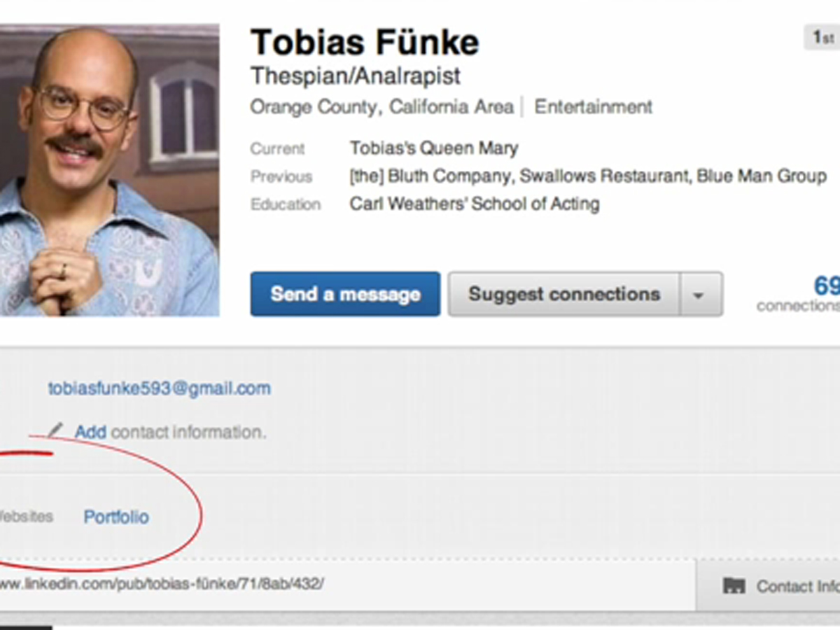The height and width of the screenshot is (630, 840).
Task: Open the Portfolio website link
Action: pos(116,517)
